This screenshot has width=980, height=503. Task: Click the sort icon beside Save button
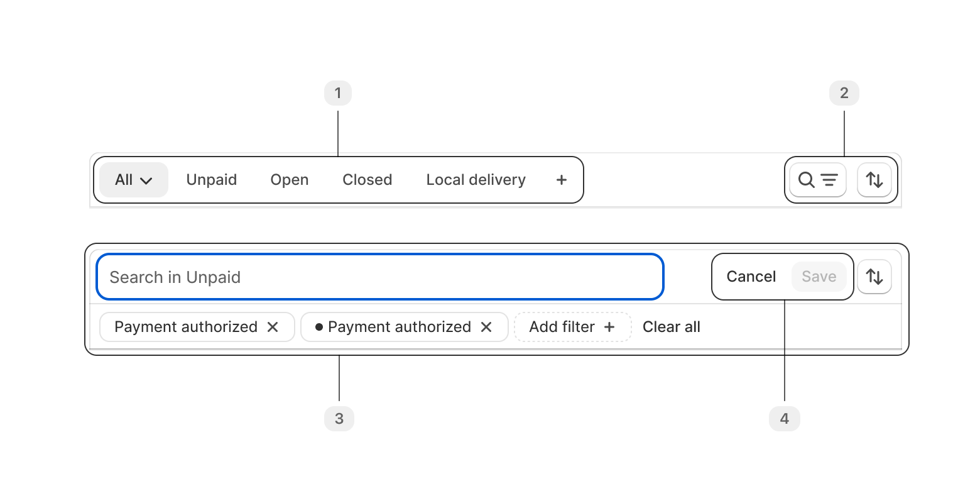pos(874,277)
